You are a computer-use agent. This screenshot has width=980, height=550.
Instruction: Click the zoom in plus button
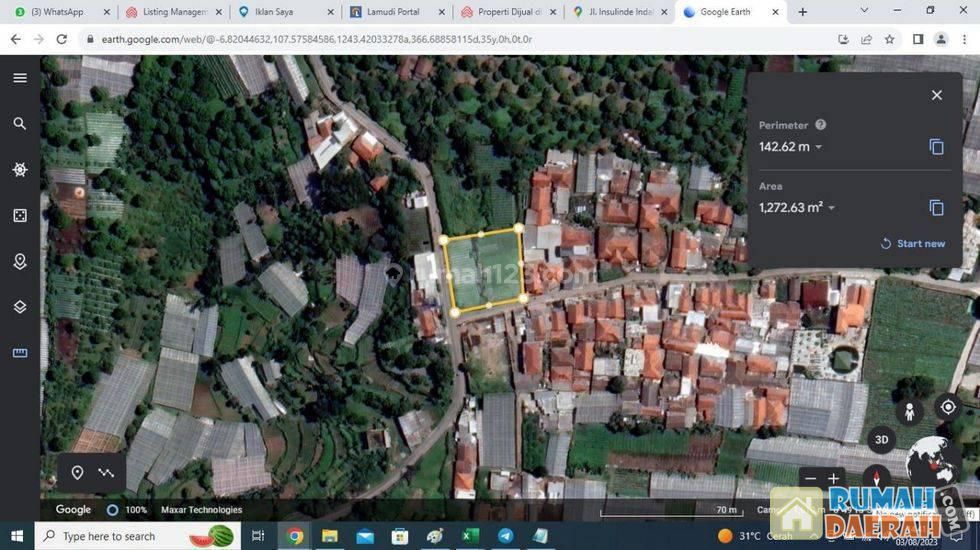(833, 478)
